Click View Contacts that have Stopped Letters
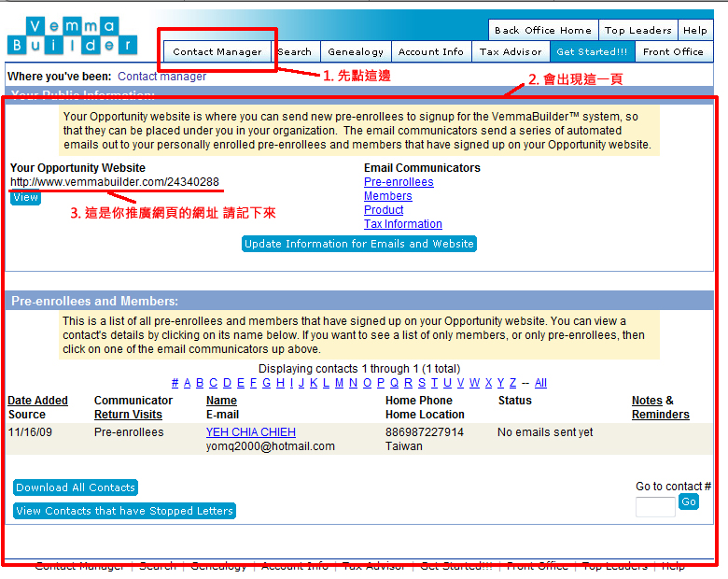Screen dimensions: 728x579 pos(124,511)
